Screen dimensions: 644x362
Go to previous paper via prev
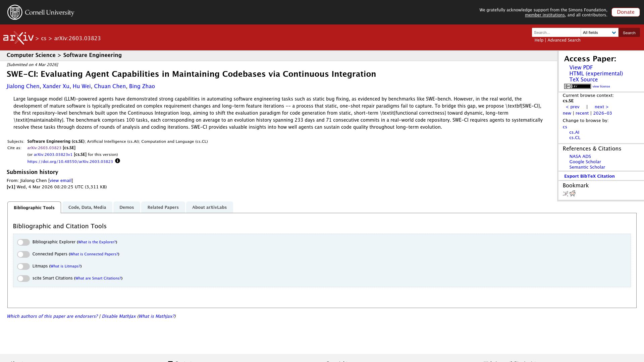[573, 107]
